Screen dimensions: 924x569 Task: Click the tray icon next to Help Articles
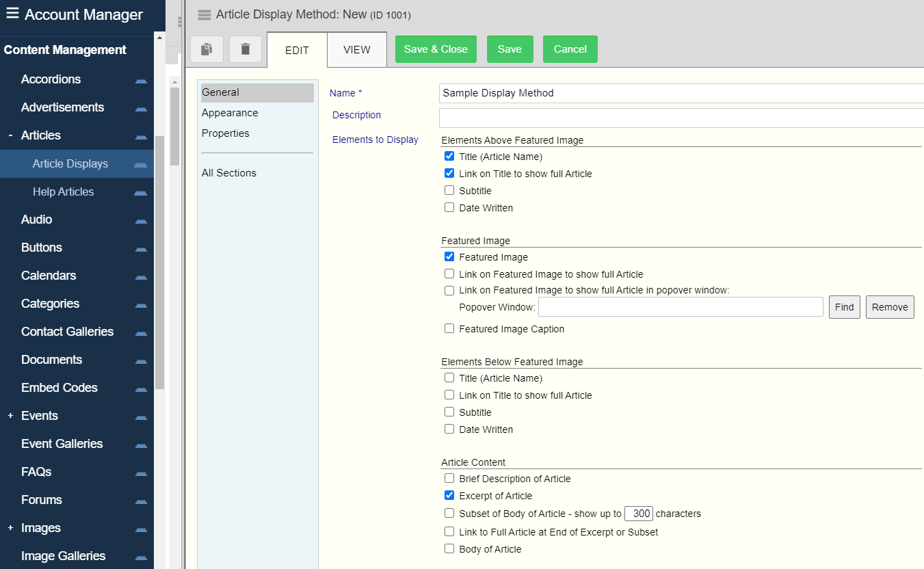[141, 193]
